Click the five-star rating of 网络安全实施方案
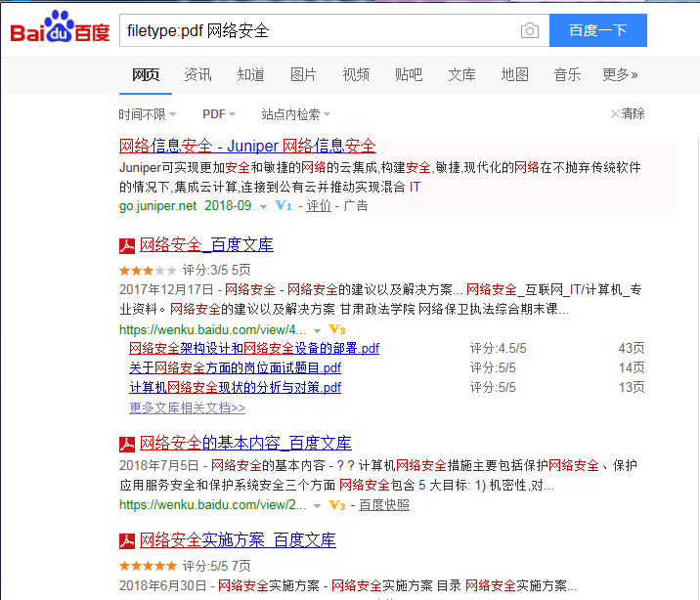 (x=148, y=566)
